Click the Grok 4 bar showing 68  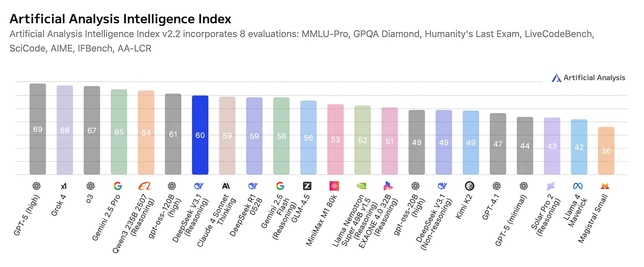[x=65, y=130]
